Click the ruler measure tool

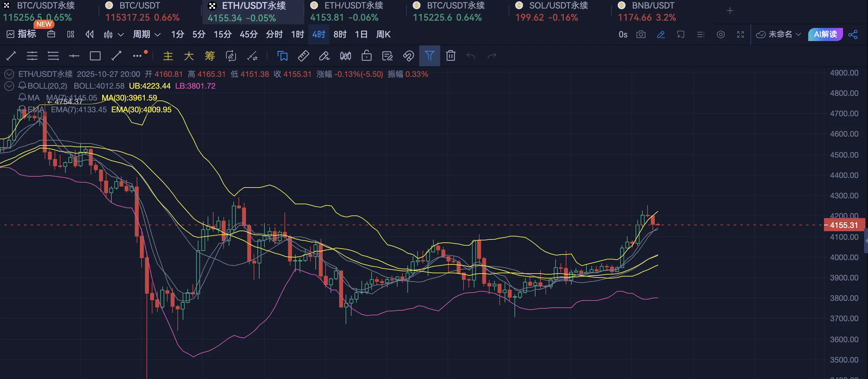(303, 56)
